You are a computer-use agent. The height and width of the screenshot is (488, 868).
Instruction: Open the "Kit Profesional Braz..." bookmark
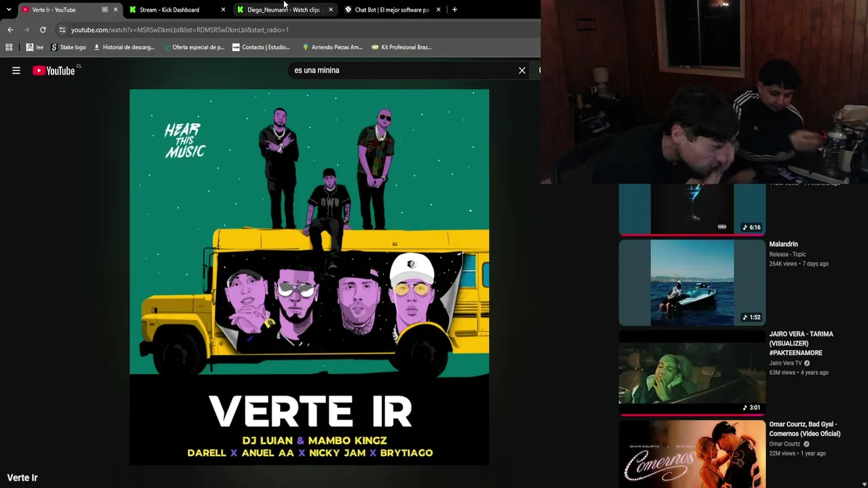coord(401,47)
